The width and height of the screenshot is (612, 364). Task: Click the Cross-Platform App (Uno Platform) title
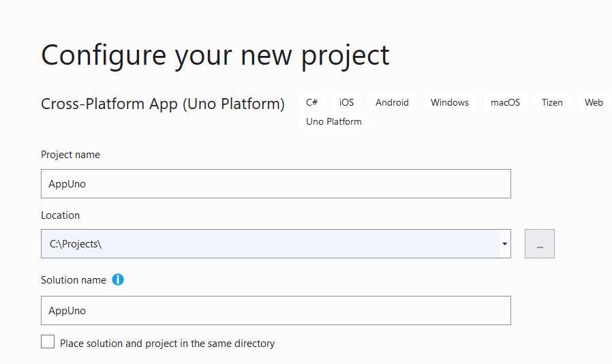coord(163,104)
